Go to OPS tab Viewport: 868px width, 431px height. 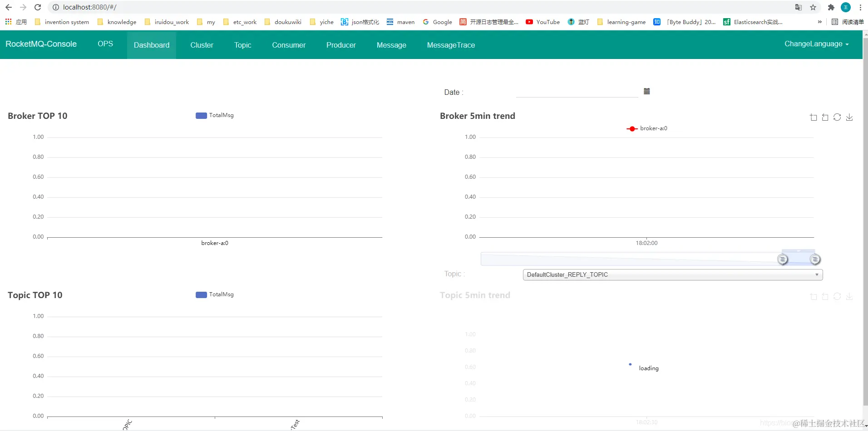point(105,44)
